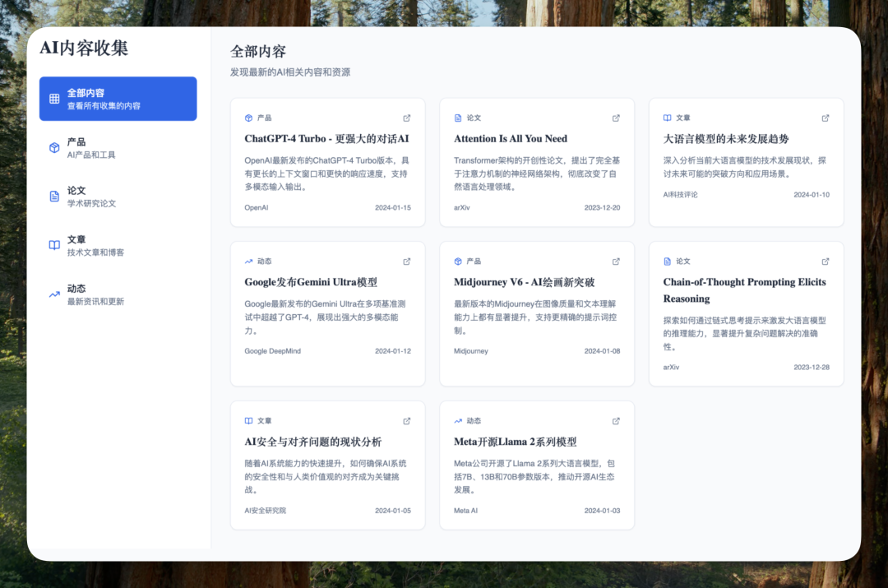Viewport: 888px width, 588px height.
Task: Open the ChatGPT-4 Turbo card title
Action: click(x=326, y=139)
